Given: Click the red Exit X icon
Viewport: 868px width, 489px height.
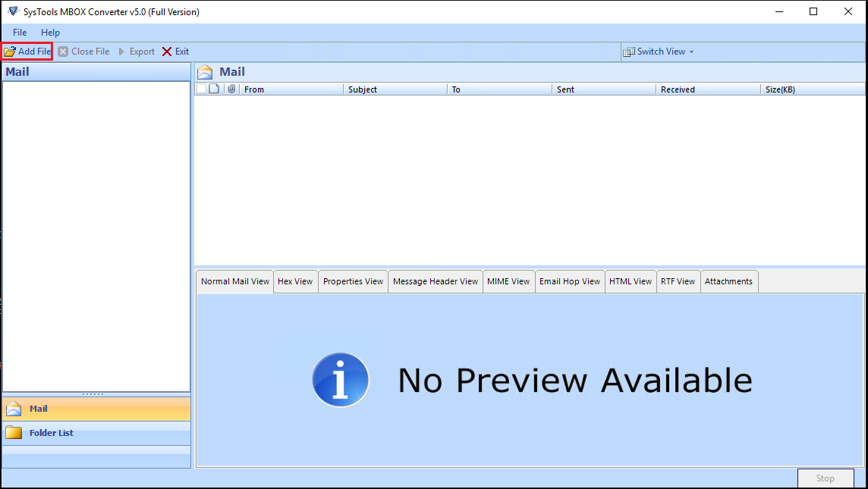Looking at the screenshot, I should pos(167,52).
